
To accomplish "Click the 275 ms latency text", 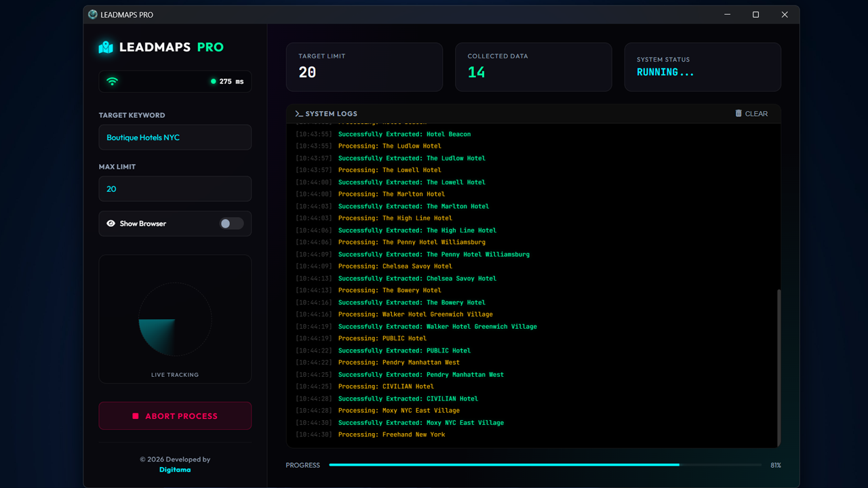I will pyautogui.click(x=231, y=81).
